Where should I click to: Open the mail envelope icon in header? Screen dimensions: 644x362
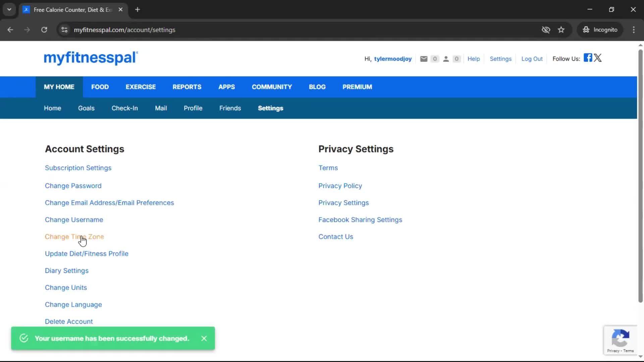424,59
